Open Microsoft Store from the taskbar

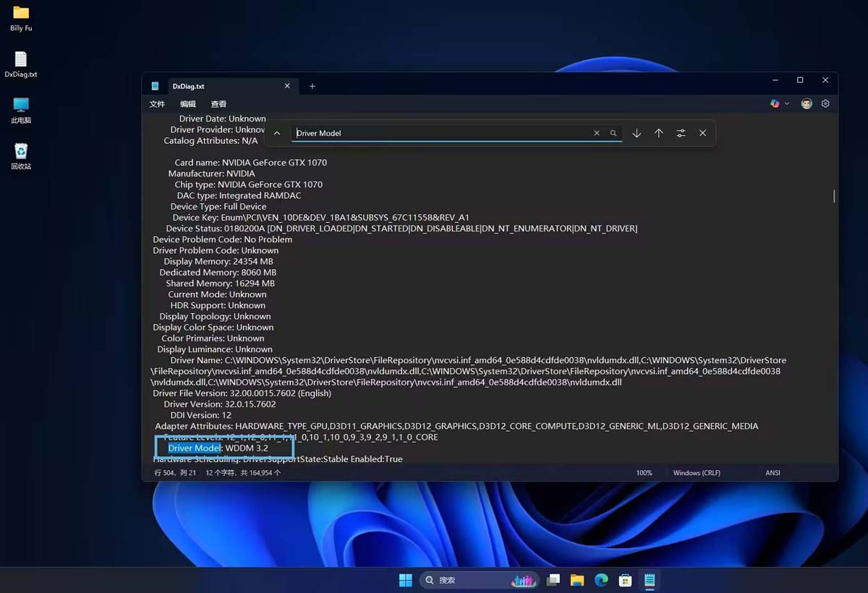626,580
